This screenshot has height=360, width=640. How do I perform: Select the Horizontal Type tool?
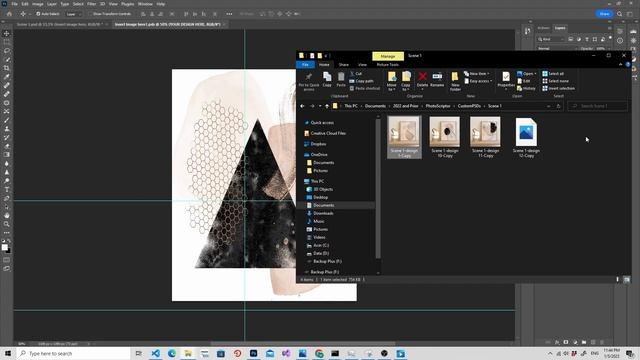7,189
